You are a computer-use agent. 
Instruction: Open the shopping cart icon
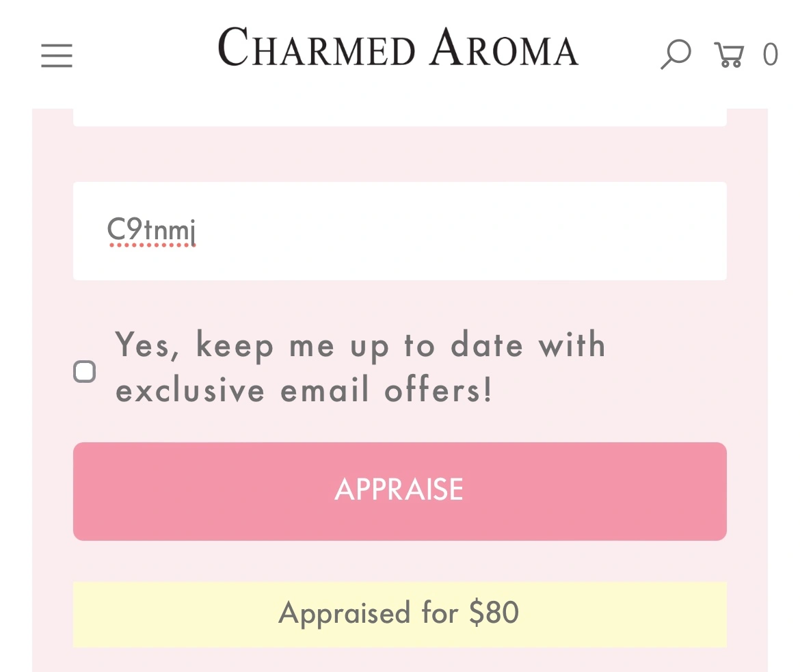pos(729,54)
